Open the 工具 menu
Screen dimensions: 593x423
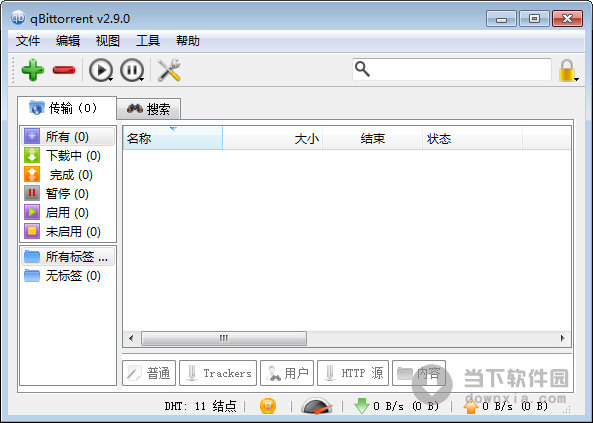(x=147, y=40)
